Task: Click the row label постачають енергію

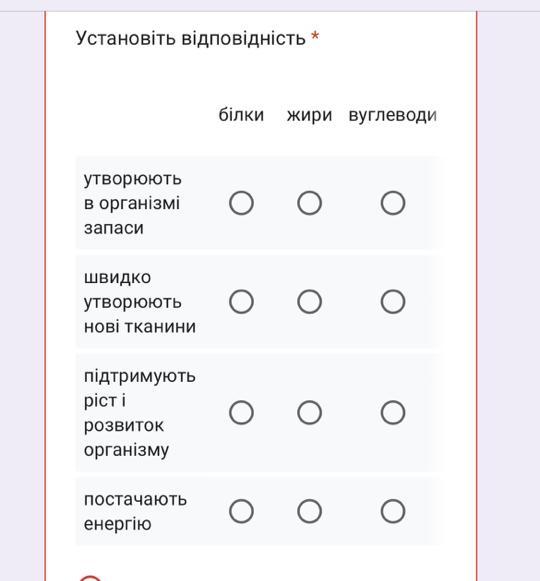Action: [x=135, y=511]
